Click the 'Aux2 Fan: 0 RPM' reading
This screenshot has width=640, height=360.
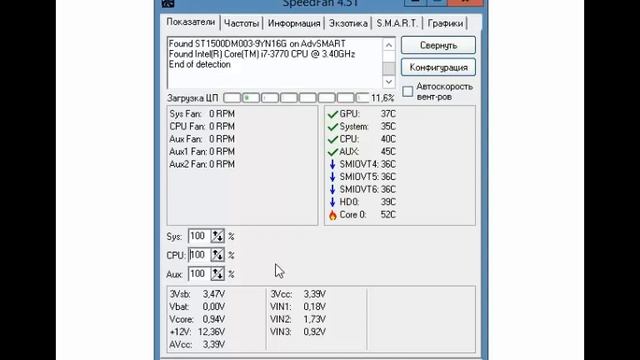pos(202,164)
